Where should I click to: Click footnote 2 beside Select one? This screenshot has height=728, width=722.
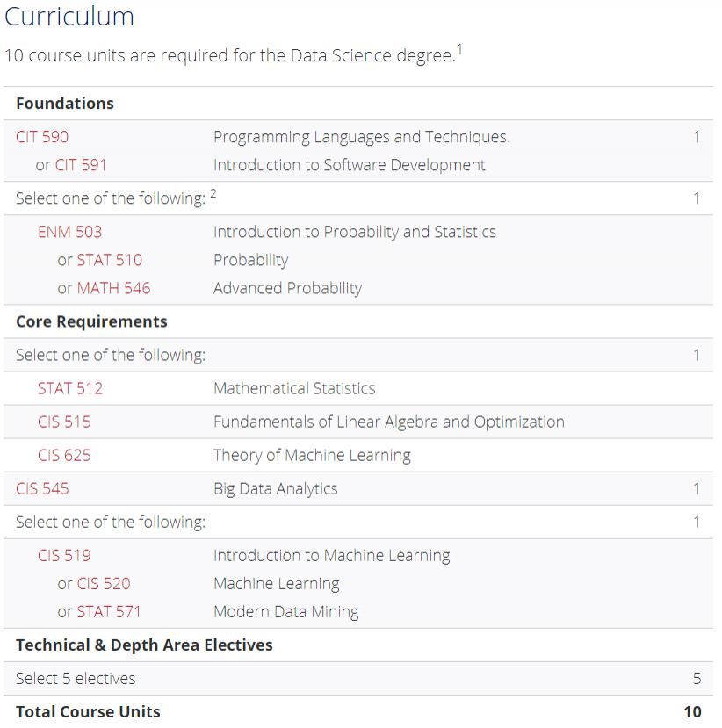[213, 193]
